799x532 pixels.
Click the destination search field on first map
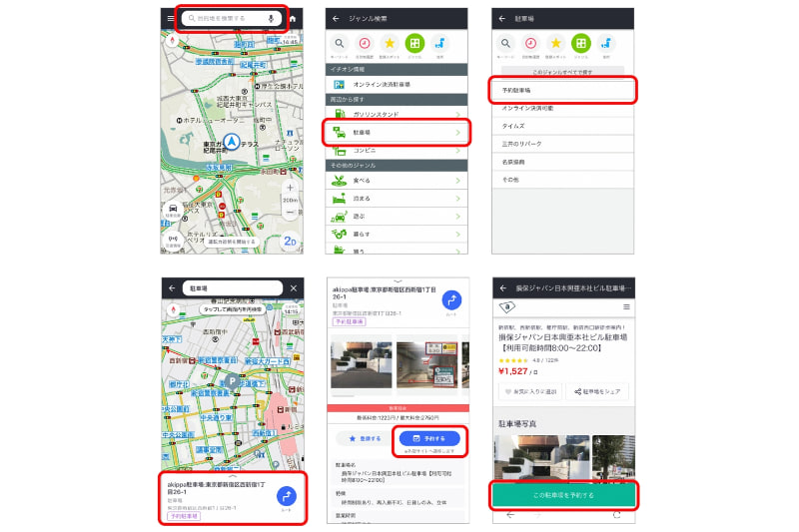pos(232,18)
